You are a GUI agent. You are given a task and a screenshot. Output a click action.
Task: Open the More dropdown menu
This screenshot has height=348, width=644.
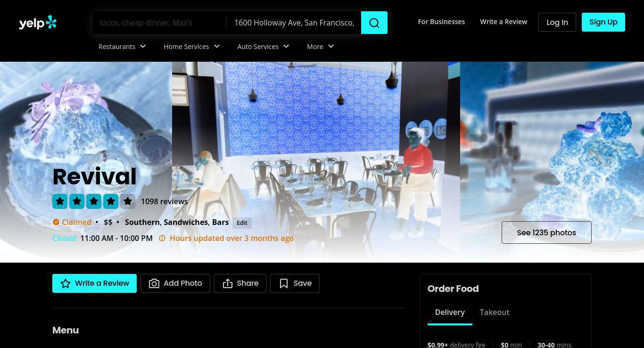click(321, 46)
